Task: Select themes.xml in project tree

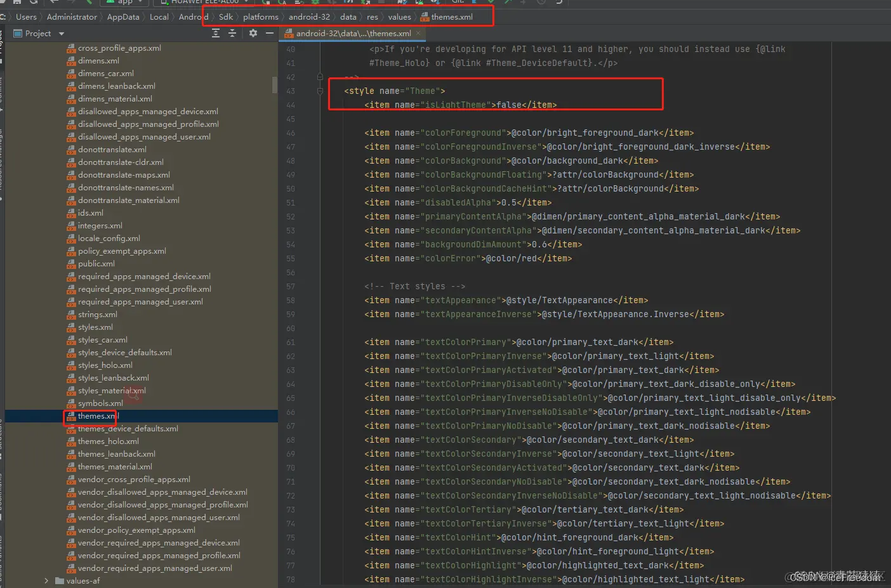Action: [x=98, y=416]
